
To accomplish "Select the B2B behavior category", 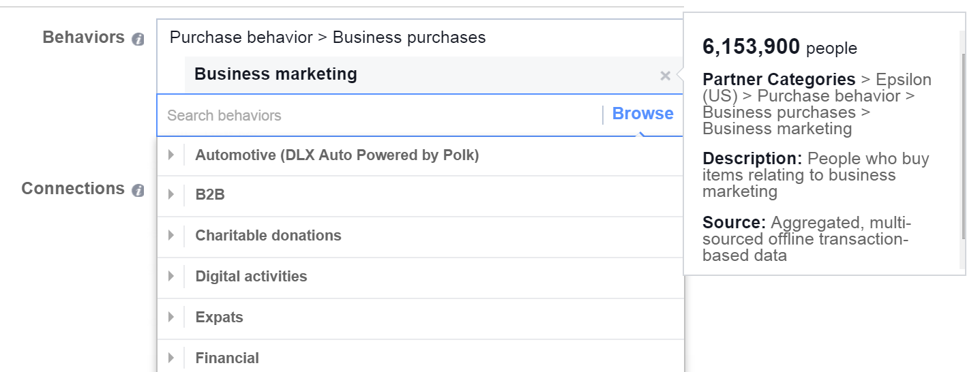I will click(x=210, y=195).
